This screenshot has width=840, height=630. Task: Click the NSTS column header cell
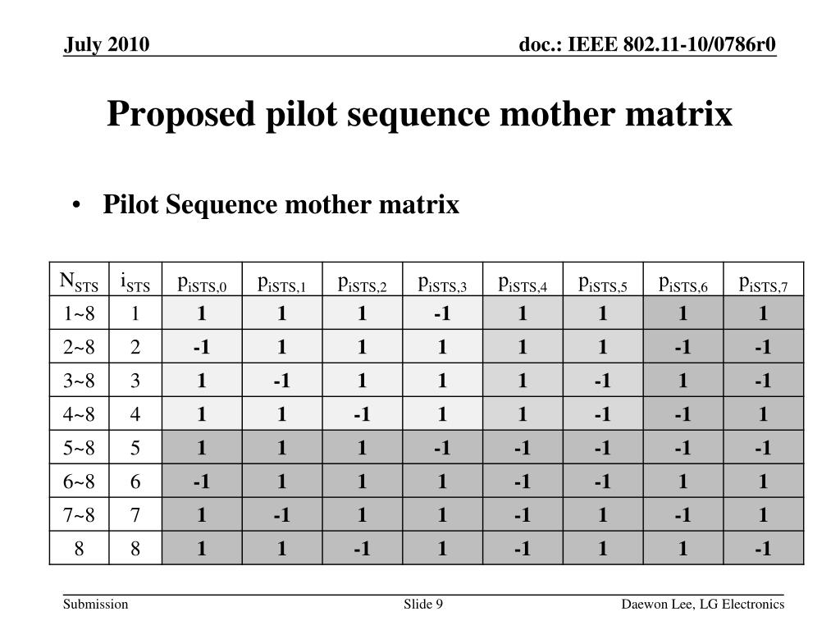(x=80, y=279)
